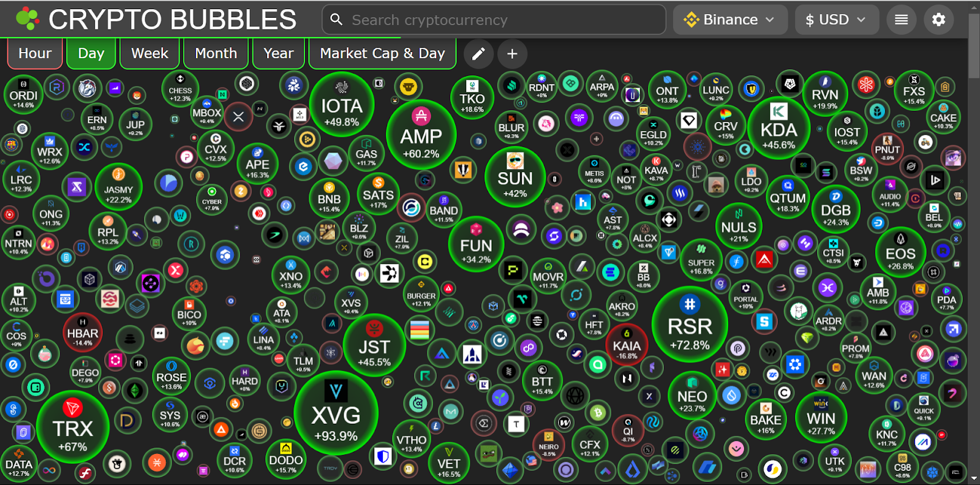980x485 pixels.
Task: Select the JST +45.5% bubble
Action: [x=374, y=345]
